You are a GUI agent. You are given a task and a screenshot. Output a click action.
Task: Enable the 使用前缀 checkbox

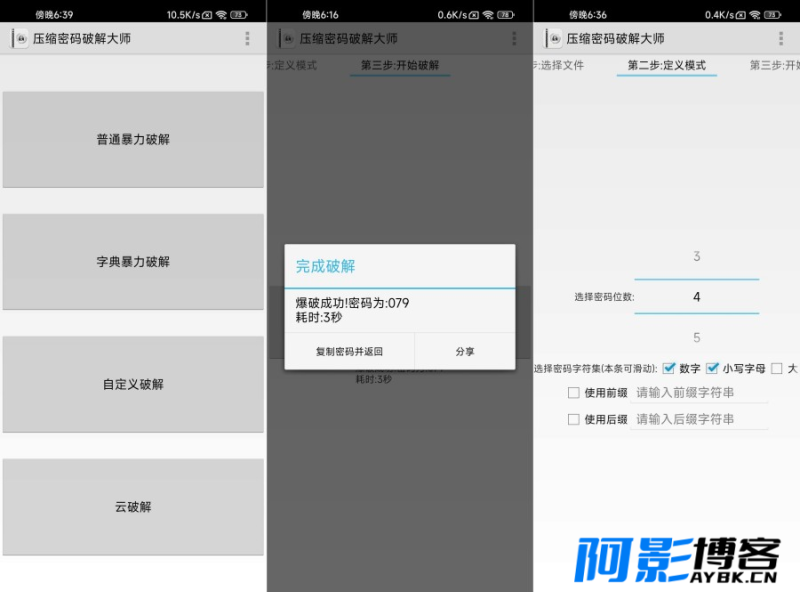573,392
